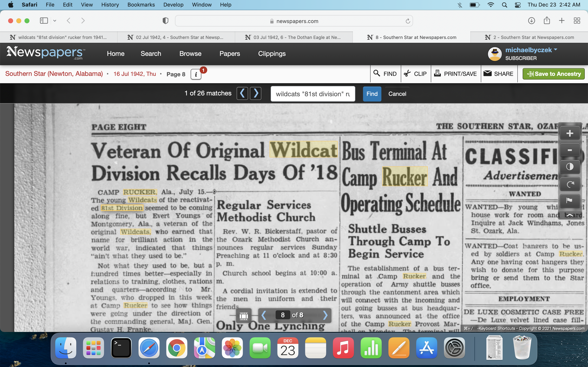This screenshot has height=367, width=588.
Task: Open the Clippings navigation menu
Action: 272,54
